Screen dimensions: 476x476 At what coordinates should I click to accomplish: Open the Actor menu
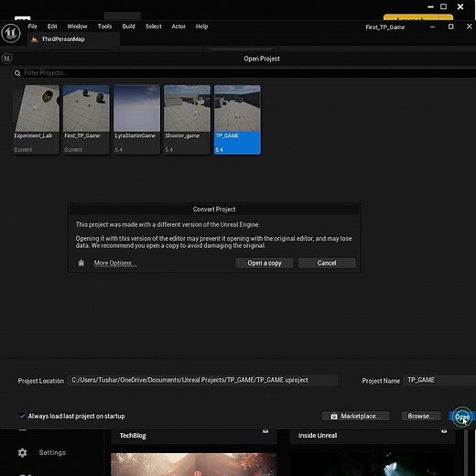pyautogui.click(x=178, y=27)
